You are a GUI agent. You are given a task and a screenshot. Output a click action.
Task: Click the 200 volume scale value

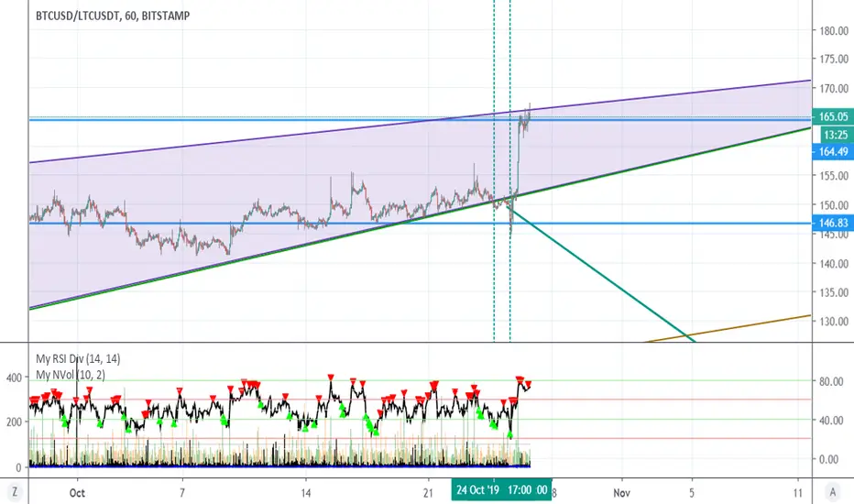coord(14,422)
